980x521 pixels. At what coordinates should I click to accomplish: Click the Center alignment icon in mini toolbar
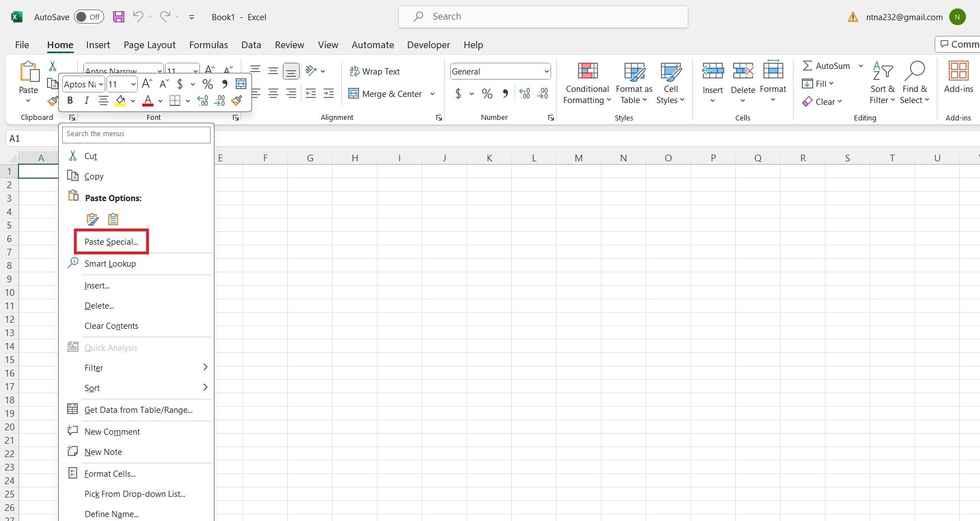[x=104, y=101]
